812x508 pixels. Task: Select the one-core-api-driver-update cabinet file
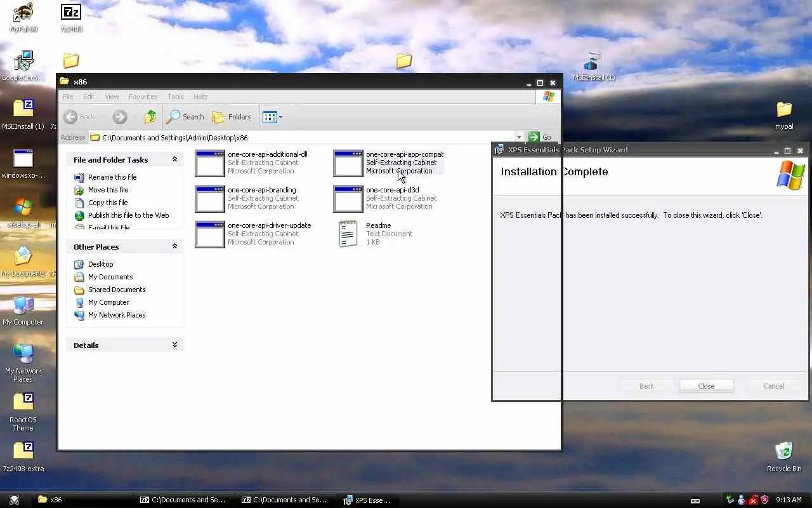pyautogui.click(x=253, y=234)
